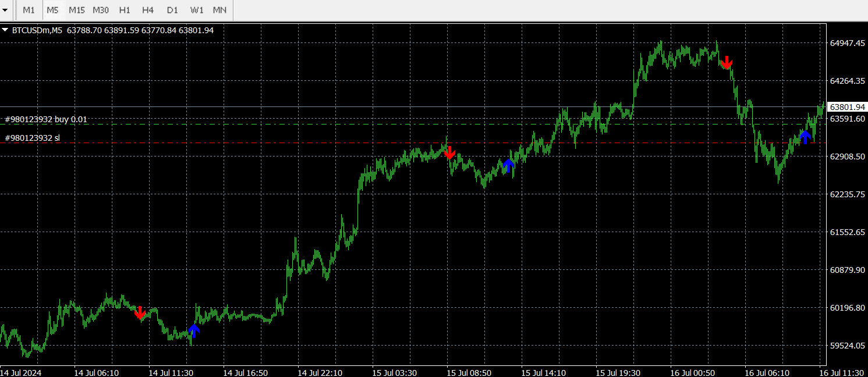Click the red down arrow near 15 Jul 08:50
868x377 pixels.
(449, 153)
